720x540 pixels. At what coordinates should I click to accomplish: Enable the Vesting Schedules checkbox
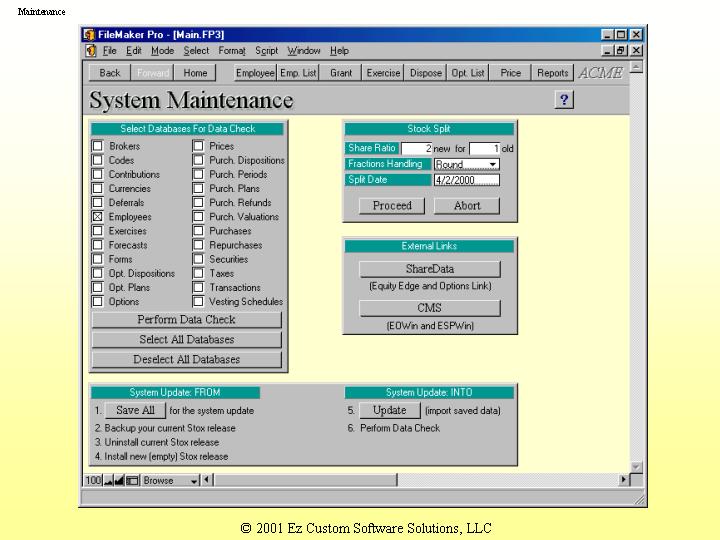[198, 301]
